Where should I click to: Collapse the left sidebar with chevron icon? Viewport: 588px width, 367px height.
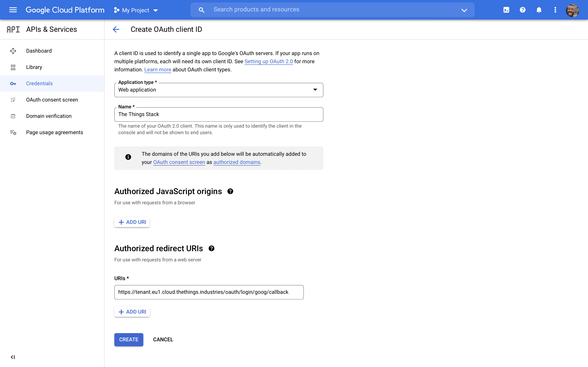click(x=13, y=357)
